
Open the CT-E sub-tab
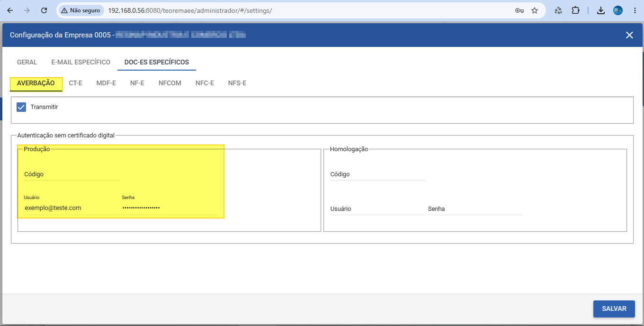[76, 83]
